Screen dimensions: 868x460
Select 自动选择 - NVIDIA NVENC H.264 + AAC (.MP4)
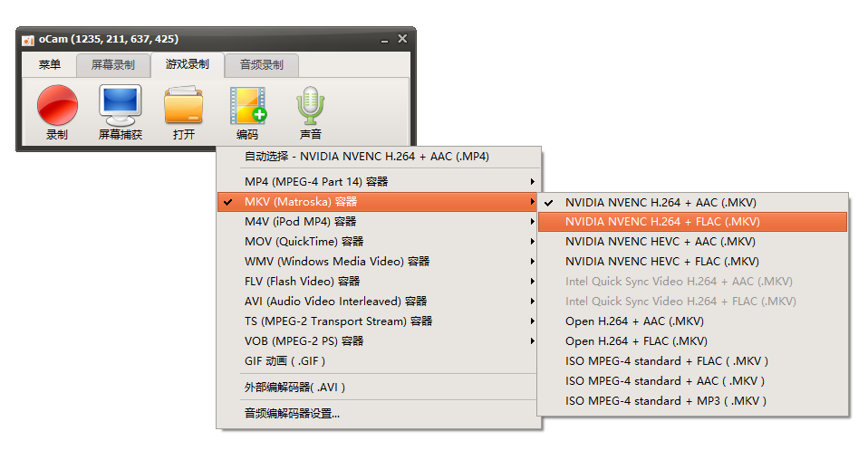379,157
